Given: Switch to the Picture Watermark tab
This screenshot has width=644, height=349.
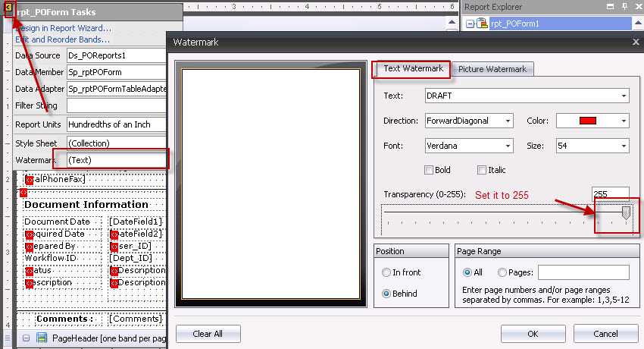Looking at the screenshot, I should (x=493, y=69).
